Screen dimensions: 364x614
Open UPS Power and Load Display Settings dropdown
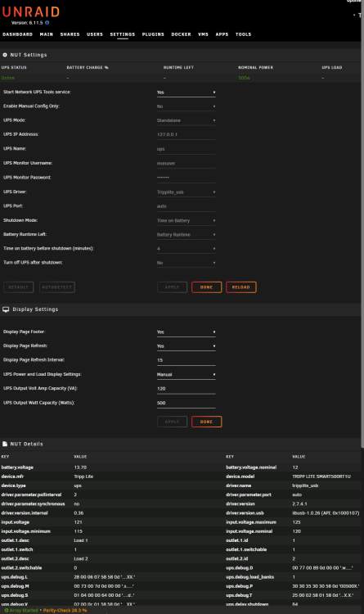click(x=186, y=375)
